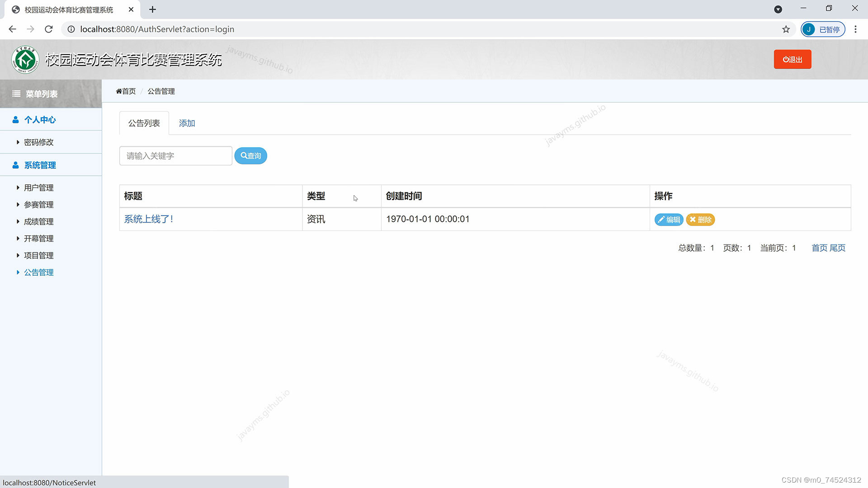Bookmark page with star icon
The height and width of the screenshot is (488, 868).
(x=786, y=29)
